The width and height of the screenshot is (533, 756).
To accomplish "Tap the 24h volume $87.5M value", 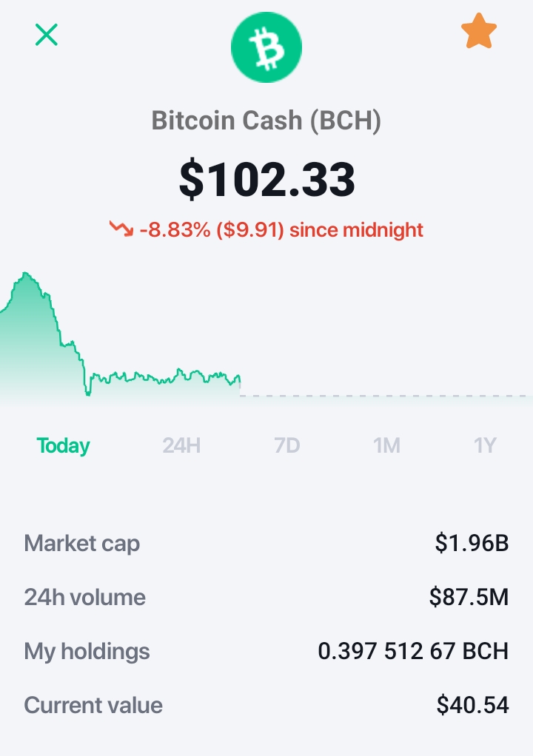I will [x=469, y=597].
